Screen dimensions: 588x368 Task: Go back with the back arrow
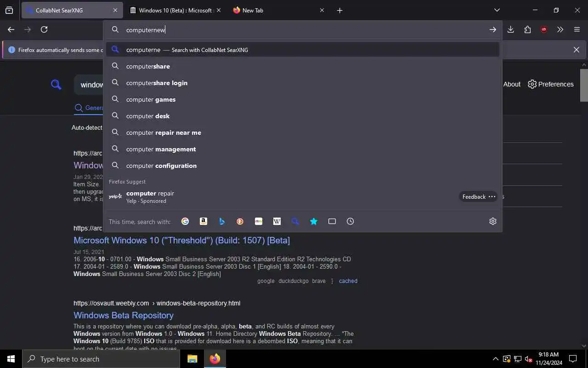11,29
